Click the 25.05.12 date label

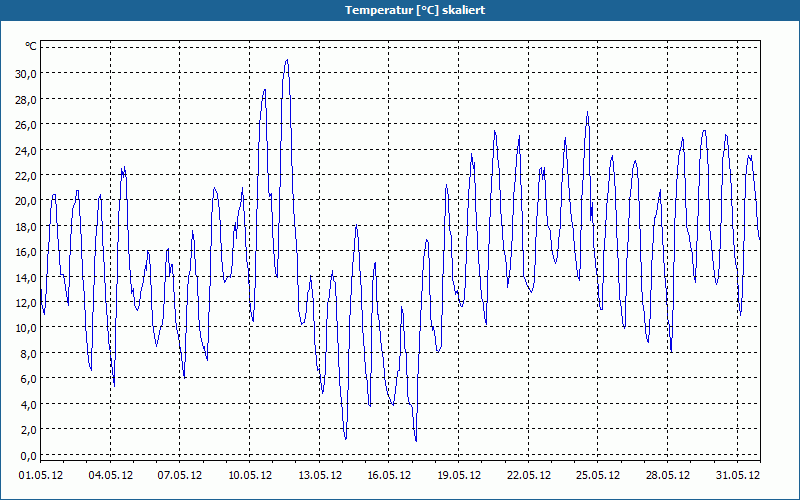coord(598,475)
